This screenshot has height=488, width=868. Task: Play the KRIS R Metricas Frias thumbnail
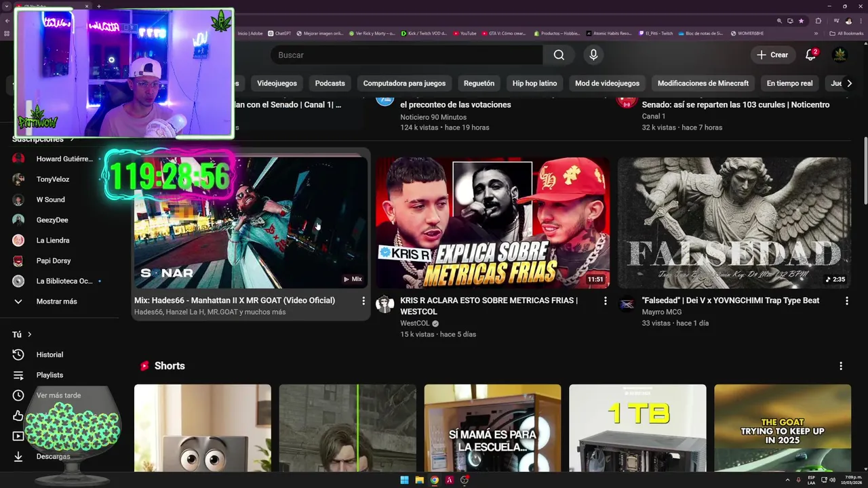(x=493, y=223)
